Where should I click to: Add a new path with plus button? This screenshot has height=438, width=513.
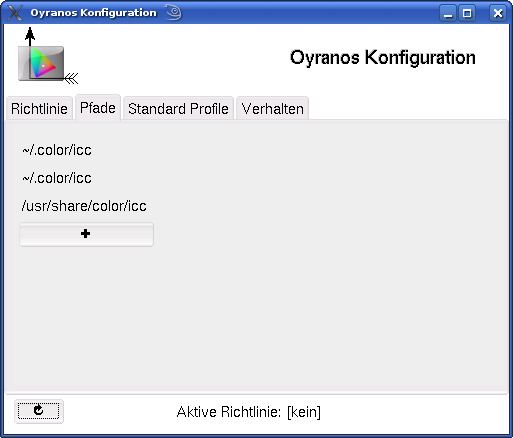tap(86, 234)
